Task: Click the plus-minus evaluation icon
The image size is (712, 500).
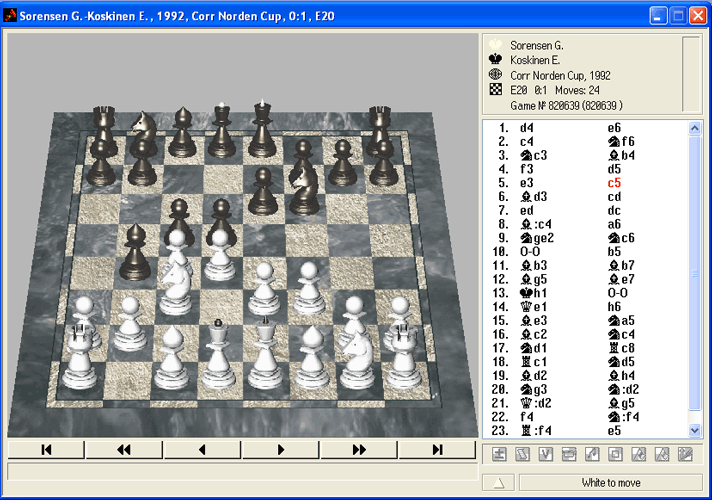Action: click(499, 454)
